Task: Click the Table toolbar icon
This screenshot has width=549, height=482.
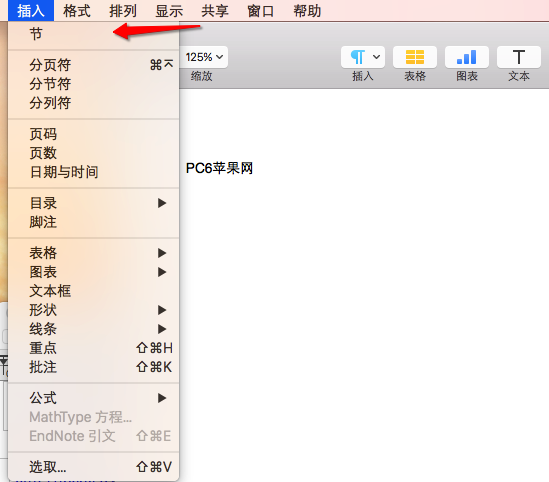Action: tap(415, 57)
